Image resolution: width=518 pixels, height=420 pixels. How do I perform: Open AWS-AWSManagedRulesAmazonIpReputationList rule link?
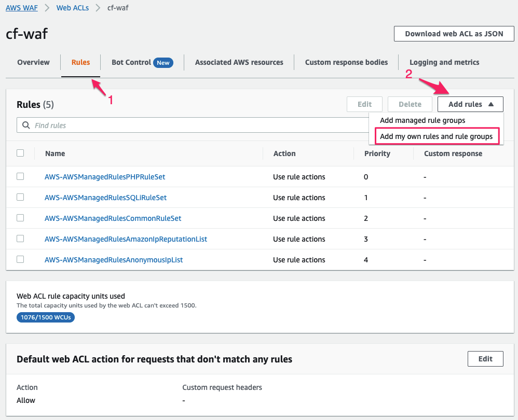(x=126, y=239)
